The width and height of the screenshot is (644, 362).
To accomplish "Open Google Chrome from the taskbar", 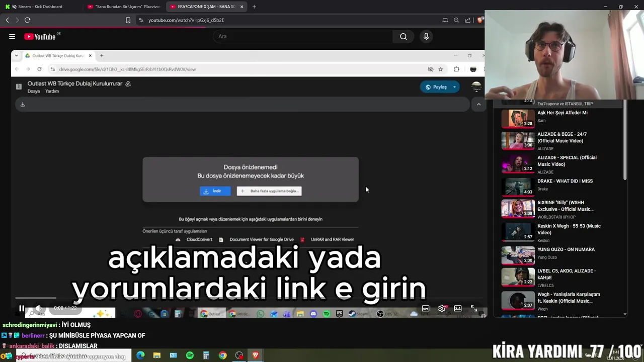I will pos(222,355).
